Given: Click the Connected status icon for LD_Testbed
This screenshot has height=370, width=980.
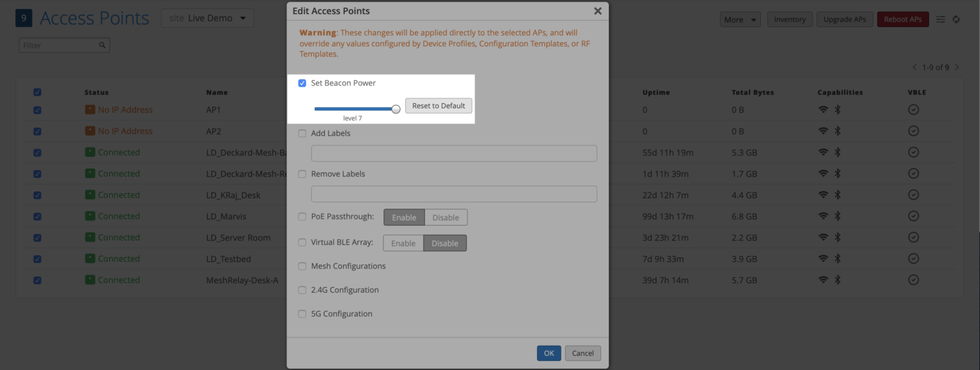Looking at the screenshot, I should click(x=90, y=259).
